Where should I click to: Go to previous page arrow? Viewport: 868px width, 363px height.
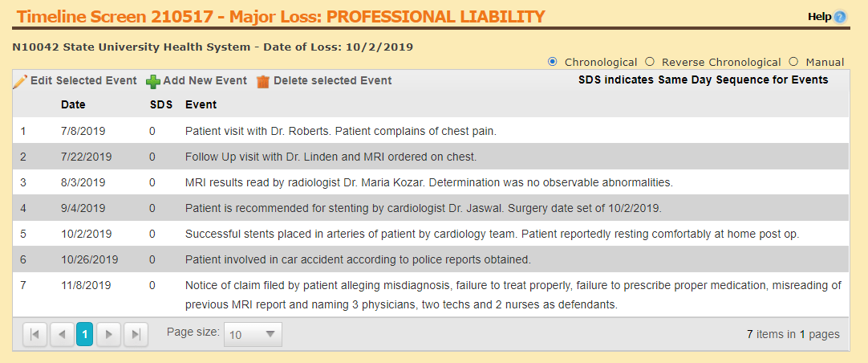(x=61, y=335)
